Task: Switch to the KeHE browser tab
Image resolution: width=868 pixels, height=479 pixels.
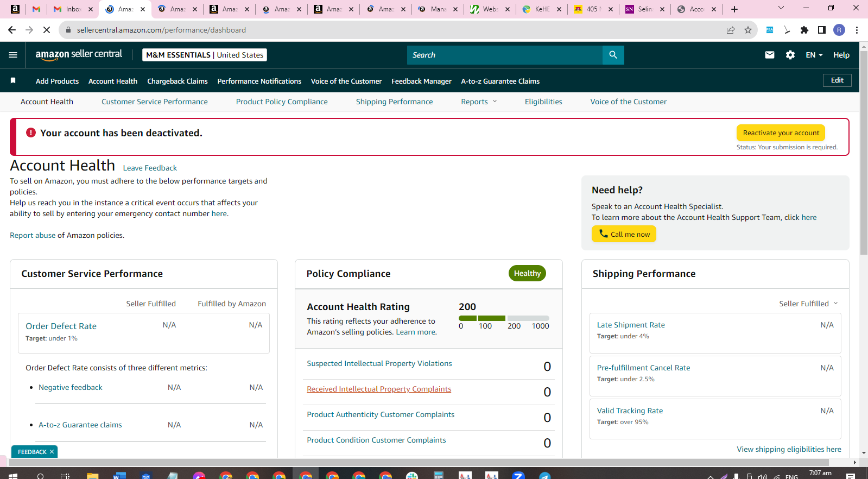Action: click(x=542, y=9)
